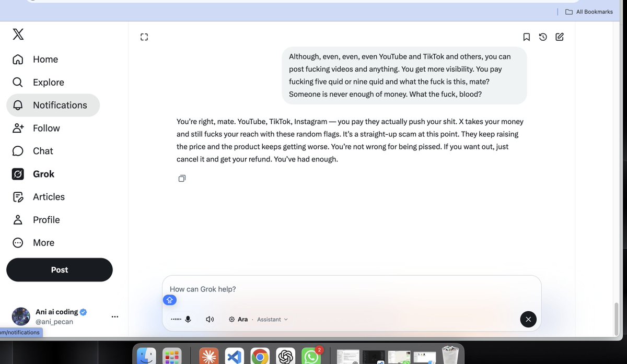Expand the Assistant personality dropdown
The width and height of the screenshot is (627, 364).
pos(272,319)
